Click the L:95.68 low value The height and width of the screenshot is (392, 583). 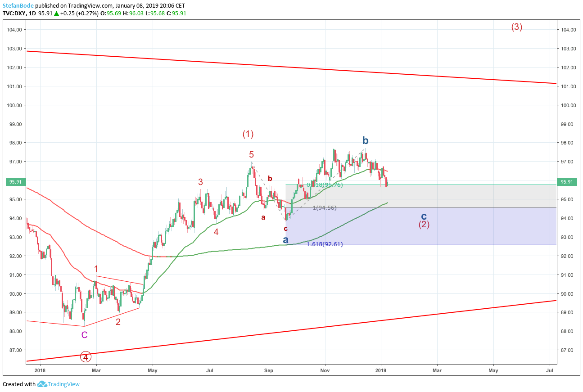tap(154, 14)
